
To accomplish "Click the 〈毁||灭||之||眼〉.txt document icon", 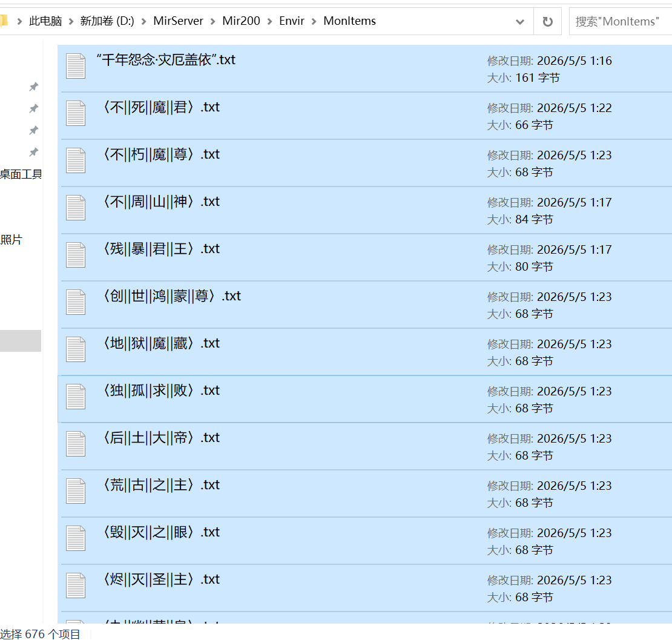I will coord(76,538).
